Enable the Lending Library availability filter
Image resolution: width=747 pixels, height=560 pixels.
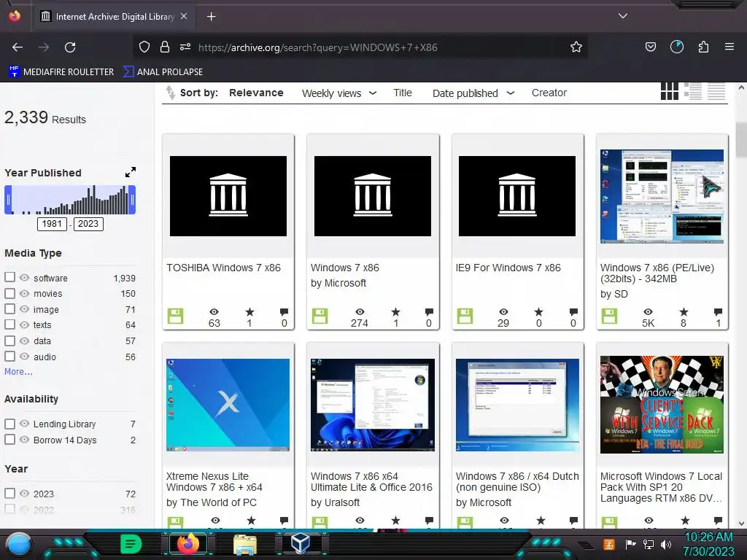[x=9, y=424]
